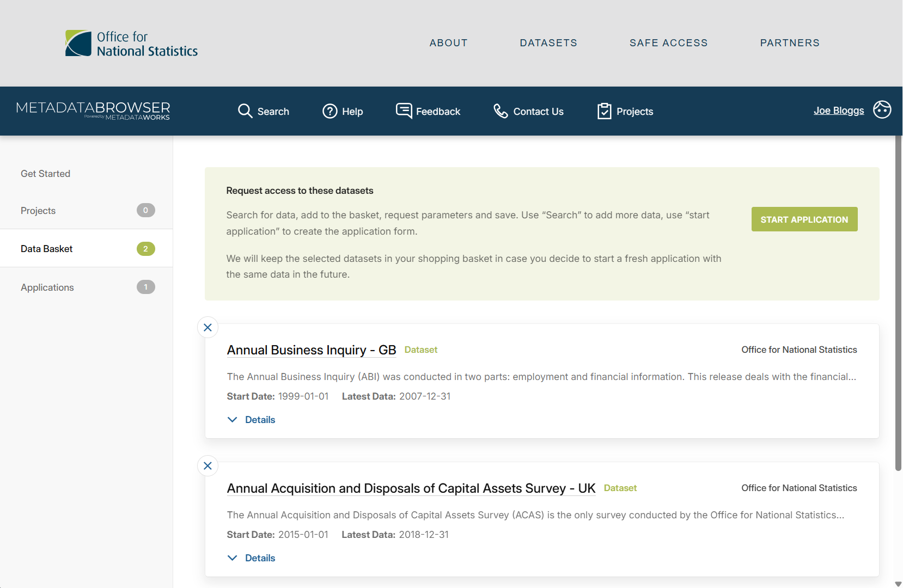Select Data Basket in the sidebar
The image size is (903, 588).
[47, 249]
